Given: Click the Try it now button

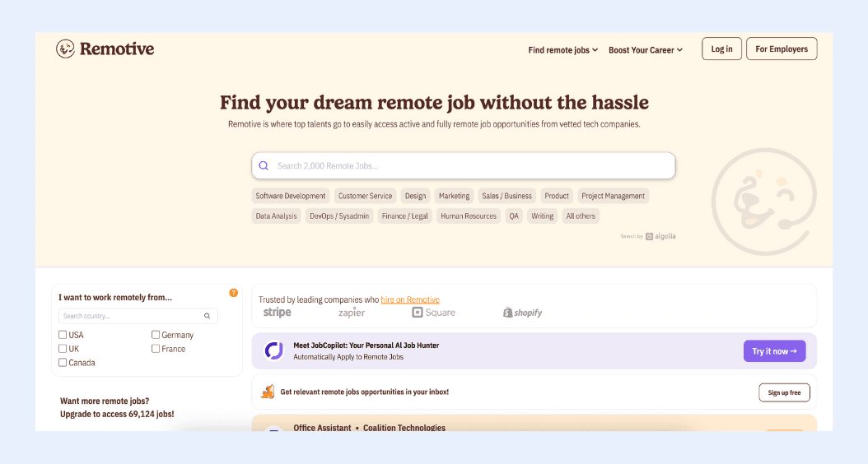Looking at the screenshot, I should 774,351.
